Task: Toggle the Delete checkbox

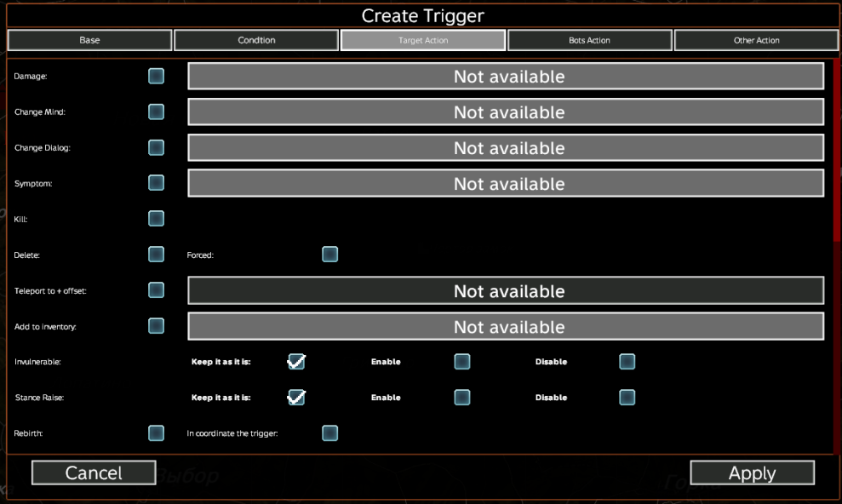Action: pyautogui.click(x=157, y=255)
